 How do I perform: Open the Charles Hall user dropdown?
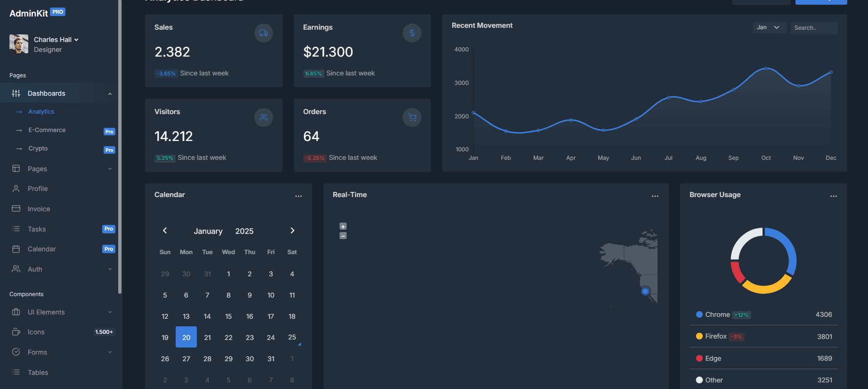click(x=56, y=40)
